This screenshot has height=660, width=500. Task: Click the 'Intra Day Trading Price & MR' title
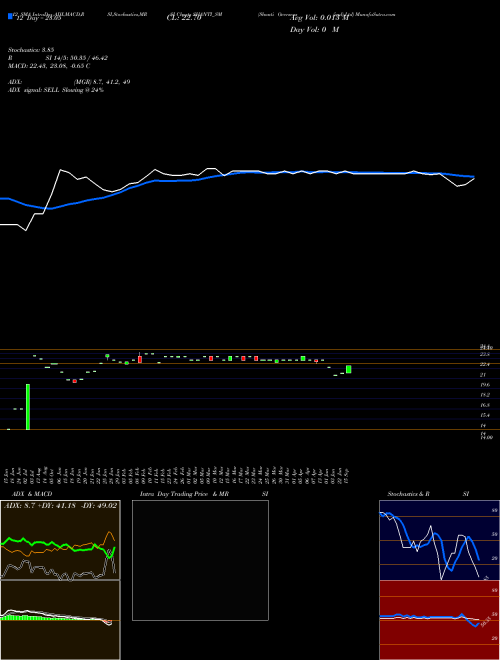point(184,494)
